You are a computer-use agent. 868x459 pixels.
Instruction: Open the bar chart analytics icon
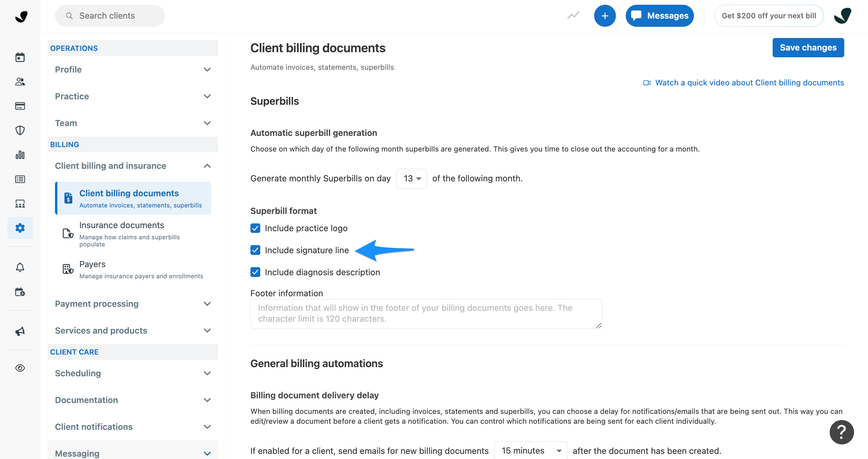point(20,155)
